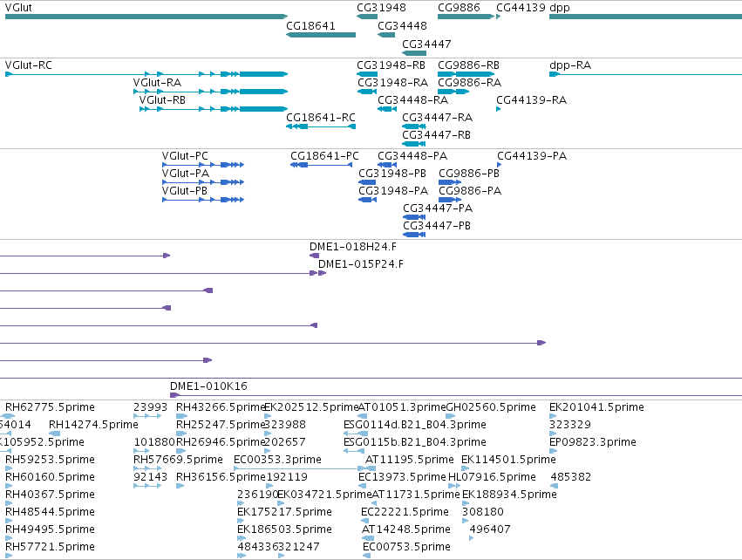This screenshot has width=742, height=560.
Task: Select the CG9886-RA transcript label
Action: [x=469, y=83]
